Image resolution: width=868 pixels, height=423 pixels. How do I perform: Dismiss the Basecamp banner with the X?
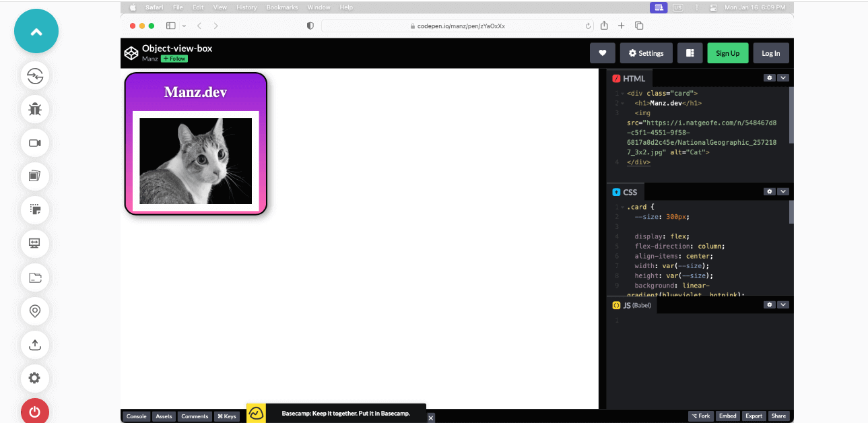point(430,418)
